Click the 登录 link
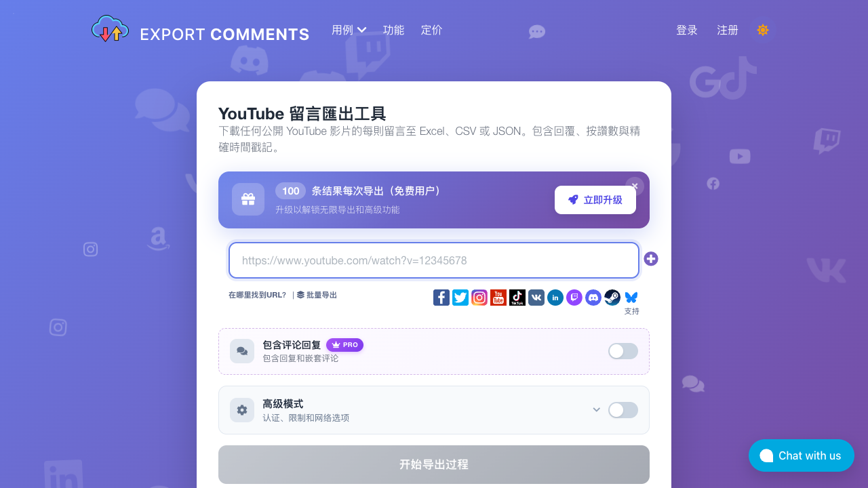The height and width of the screenshot is (488, 868). (687, 30)
